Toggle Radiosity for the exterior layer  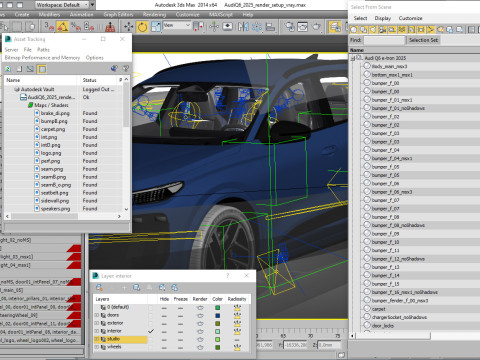[x=237, y=323]
